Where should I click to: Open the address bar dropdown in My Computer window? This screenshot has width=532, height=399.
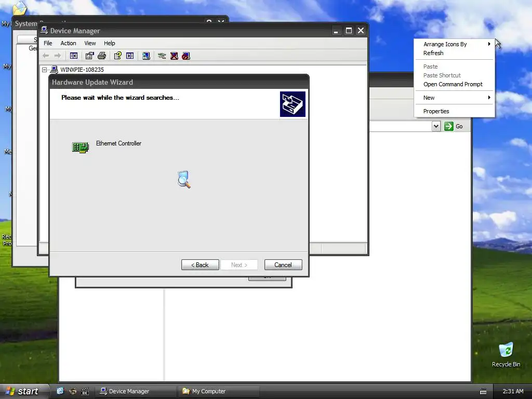click(436, 126)
